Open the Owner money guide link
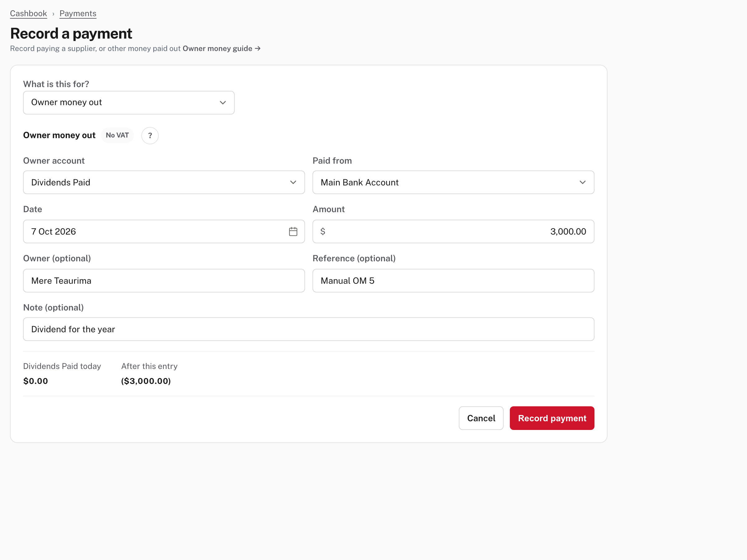Viewport: 747px width, 560px height. [x=222, y=49]
